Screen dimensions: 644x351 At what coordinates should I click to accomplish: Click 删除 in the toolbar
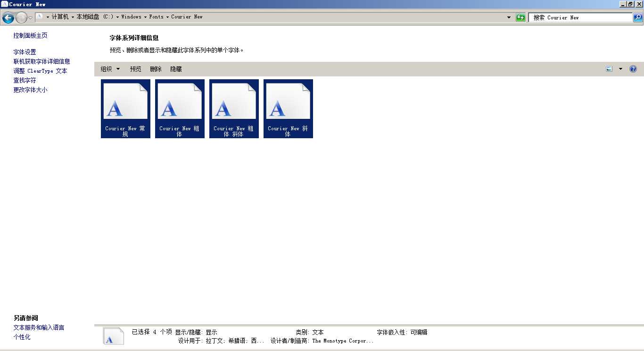[x=156, y=69]
